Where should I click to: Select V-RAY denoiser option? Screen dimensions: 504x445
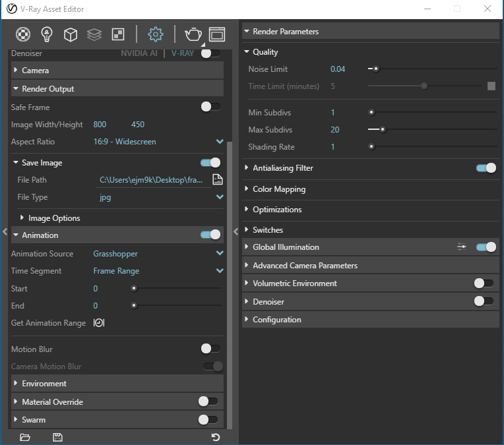[x=183, y=53]
